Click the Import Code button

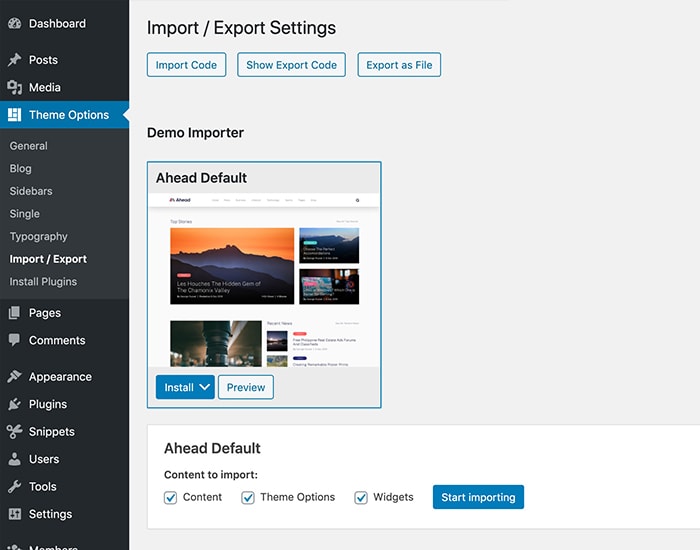pyautogui.click(x=186, y=65)
